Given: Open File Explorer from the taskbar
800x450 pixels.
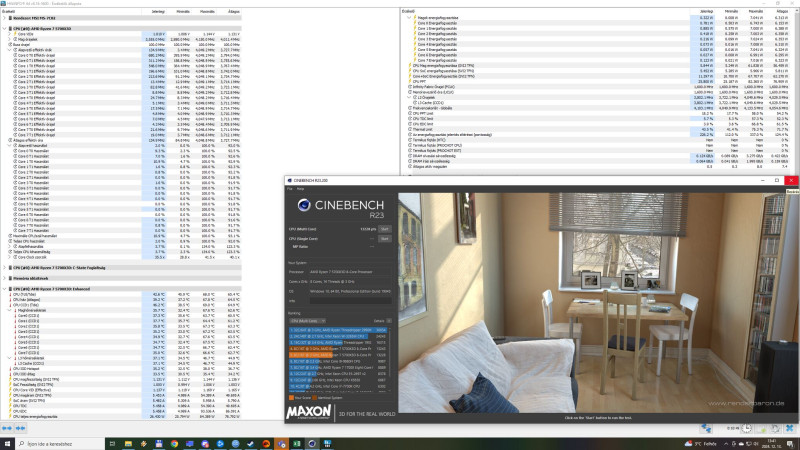Looking at the screenshot, I should [x=128, y=444].
